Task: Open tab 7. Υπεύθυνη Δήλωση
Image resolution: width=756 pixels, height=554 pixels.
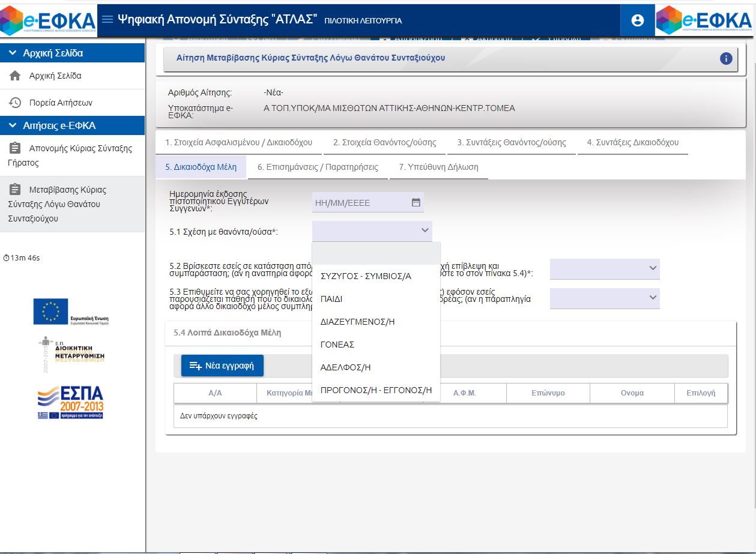Action: pos(438,167)
